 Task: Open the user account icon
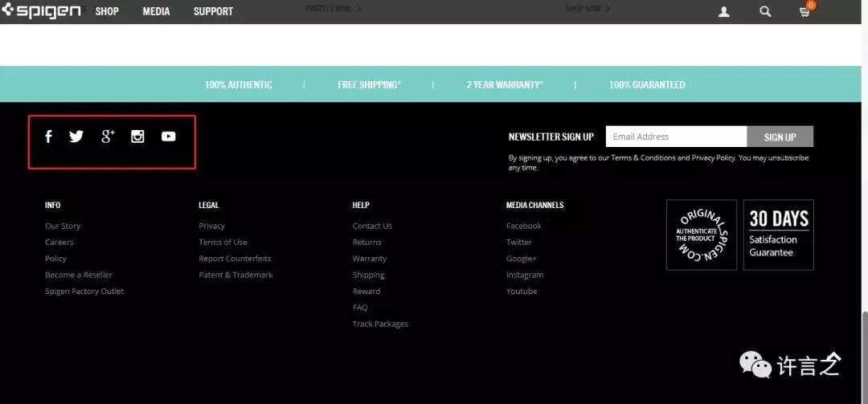(724, 11)
